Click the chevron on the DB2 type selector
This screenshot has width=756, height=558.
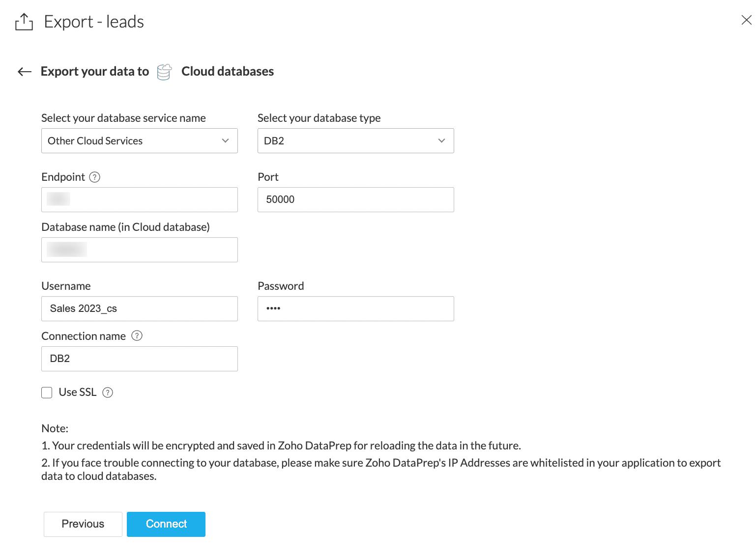tap(441, 141)
